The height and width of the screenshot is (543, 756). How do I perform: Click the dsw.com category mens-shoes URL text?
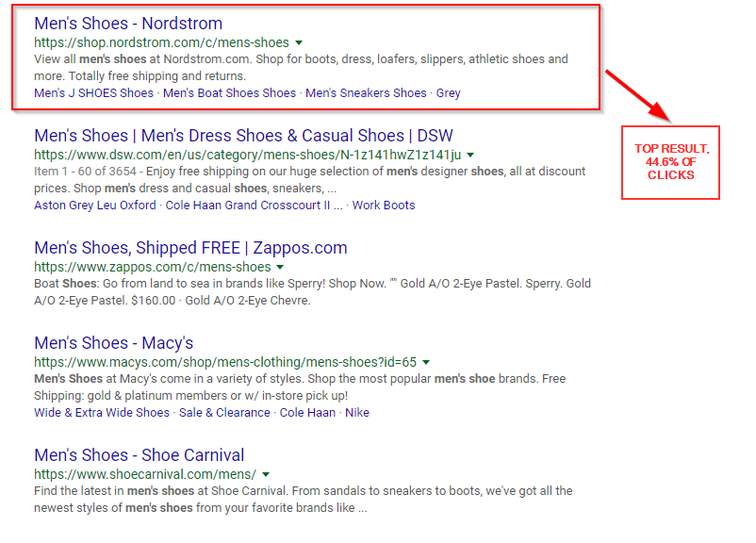tap(247, 155)
